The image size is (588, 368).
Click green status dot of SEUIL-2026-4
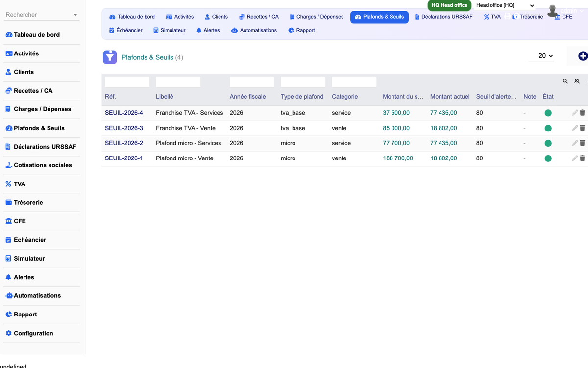coord(548,113)
